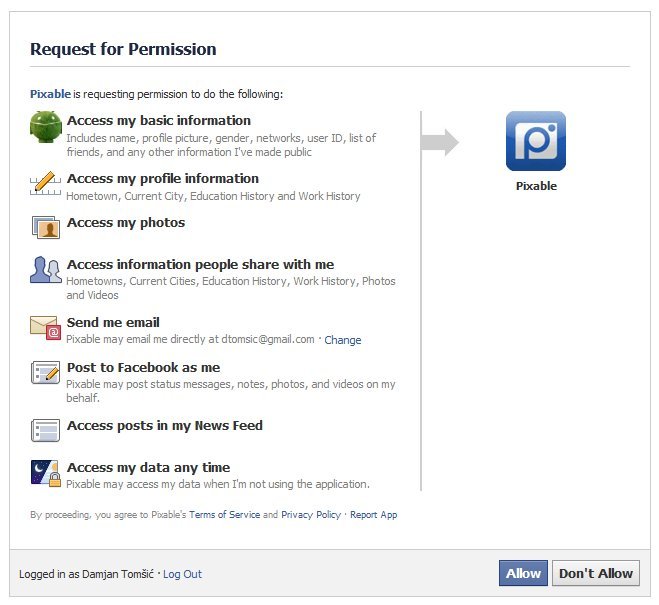
Task: Click the photos icon beside Access my photos
Action: [46, 227]
